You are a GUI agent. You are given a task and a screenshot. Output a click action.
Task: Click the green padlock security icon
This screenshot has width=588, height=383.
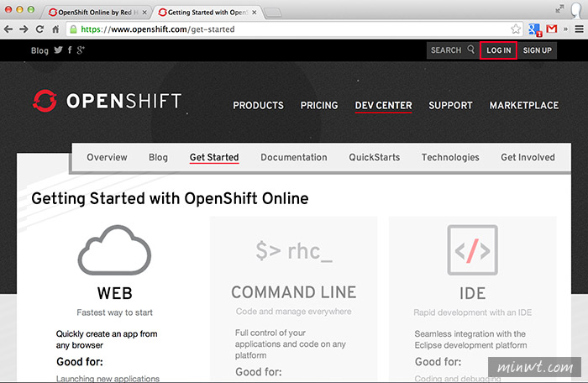point(74,29)
